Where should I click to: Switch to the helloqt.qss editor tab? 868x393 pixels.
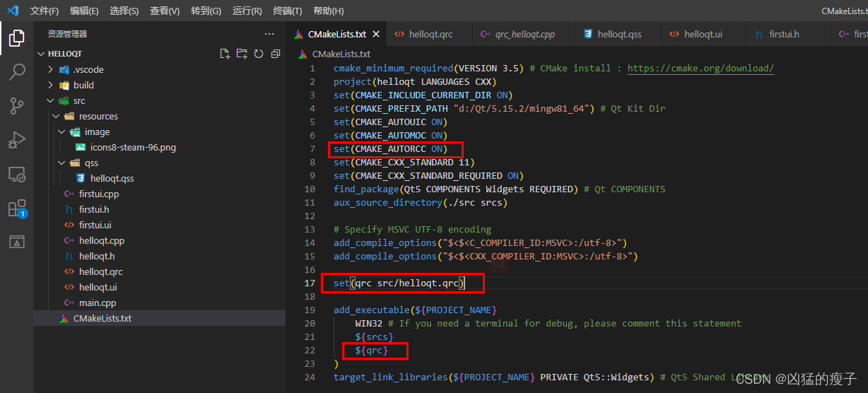pos(618,34)
